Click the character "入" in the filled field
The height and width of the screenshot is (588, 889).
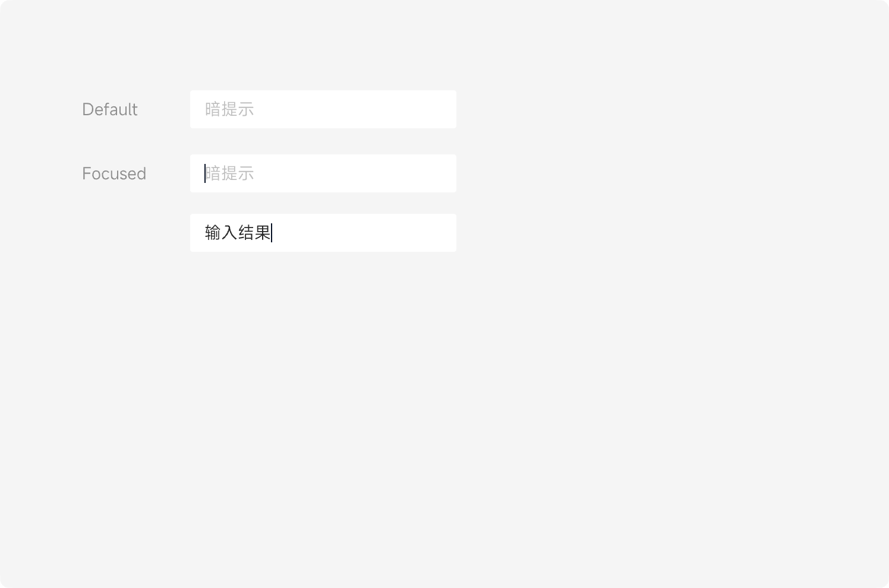coord(229,233)
